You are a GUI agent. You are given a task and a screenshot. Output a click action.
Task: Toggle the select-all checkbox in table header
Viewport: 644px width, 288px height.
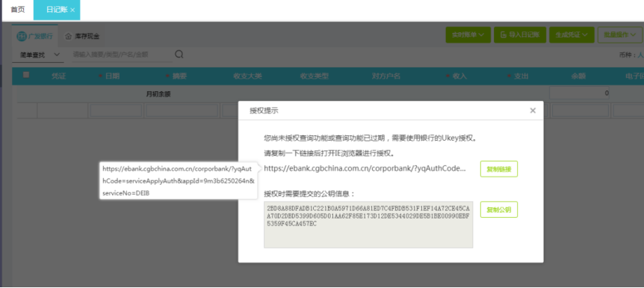26,75
